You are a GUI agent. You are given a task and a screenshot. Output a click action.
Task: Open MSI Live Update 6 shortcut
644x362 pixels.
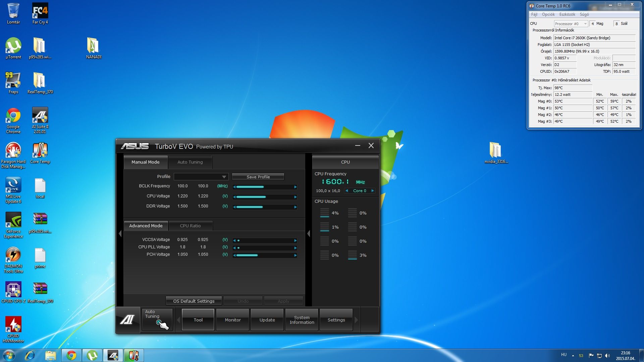point(13,190)
